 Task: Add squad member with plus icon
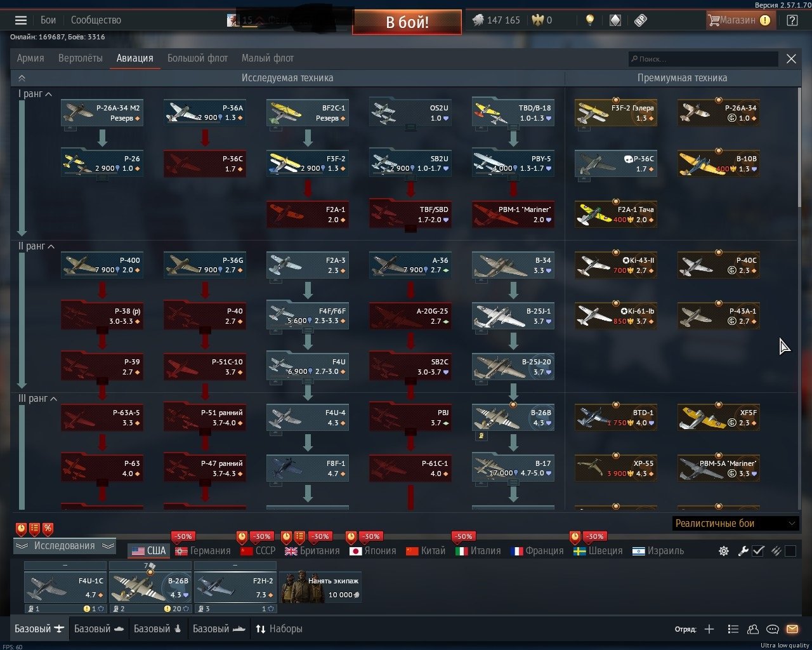click(x=709, y=629)
